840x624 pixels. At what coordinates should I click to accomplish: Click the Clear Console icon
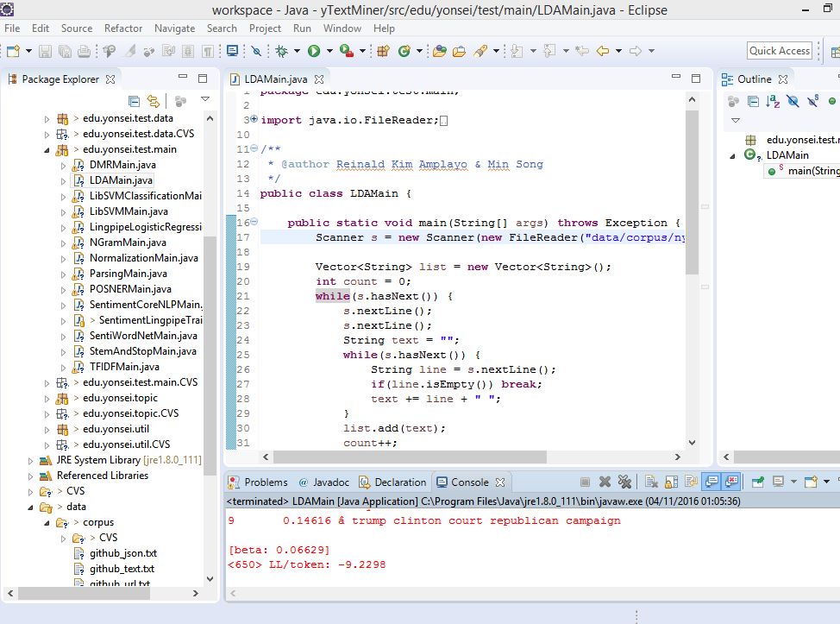[x=650, y=482]
